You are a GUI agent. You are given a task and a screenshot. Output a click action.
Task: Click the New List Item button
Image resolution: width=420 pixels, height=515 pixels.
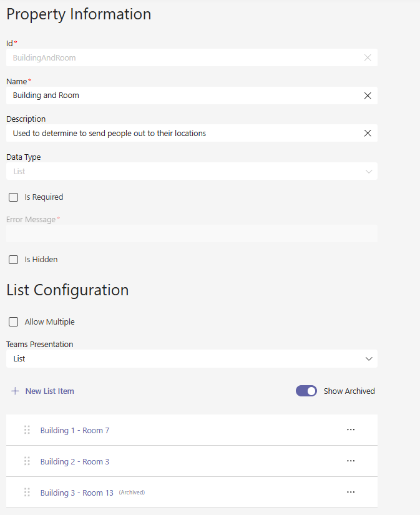coord(42,391)
